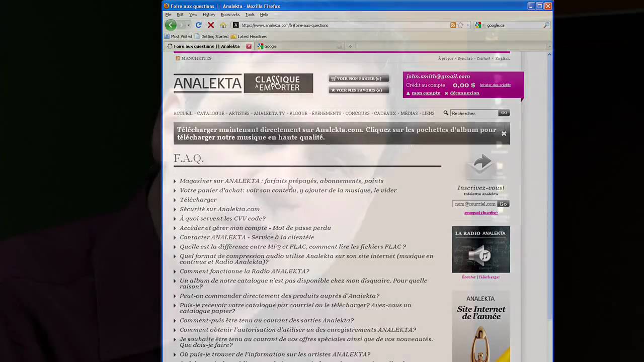Click the Site Internet de l'année trophy ad
The width and height of the screenshot is (644, 362).
(481, 326)
